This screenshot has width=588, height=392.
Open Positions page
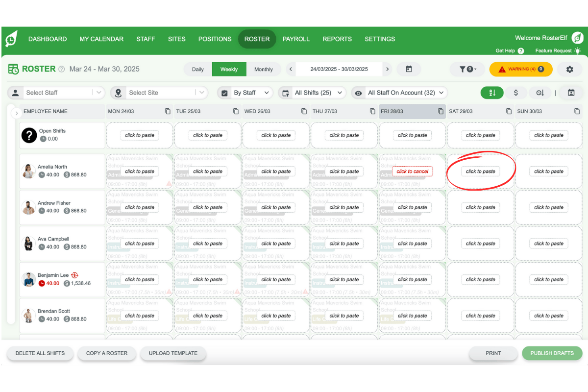(215, 39)
